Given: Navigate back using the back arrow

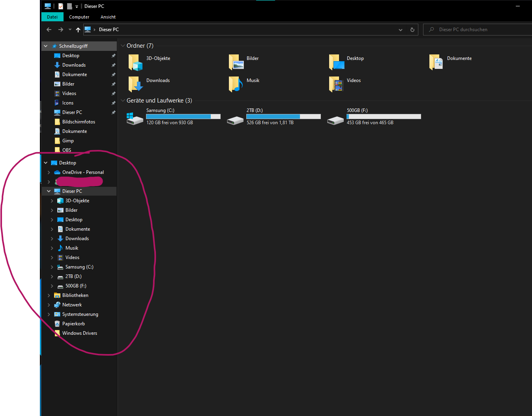Looking at the screenshot, I should pyautogui.click(x=49, y=29).
